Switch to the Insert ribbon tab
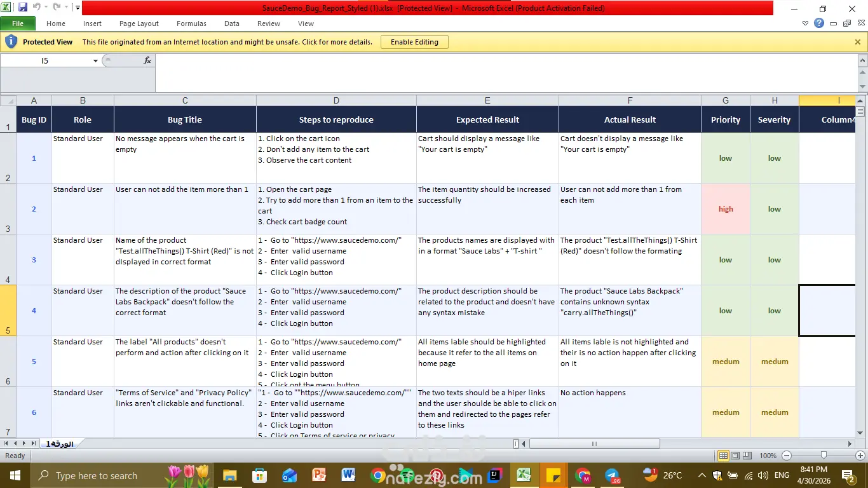The width and height of the screenshot is (868, 488). point(92,24)
